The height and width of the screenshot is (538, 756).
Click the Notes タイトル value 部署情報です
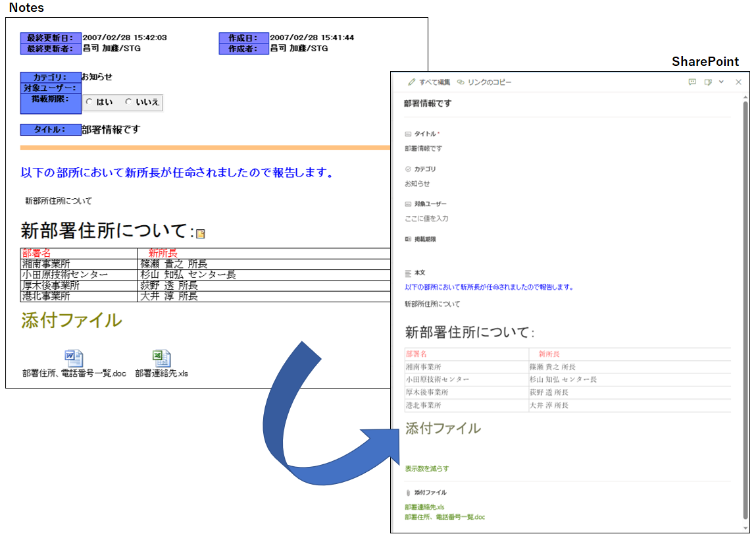111,129
